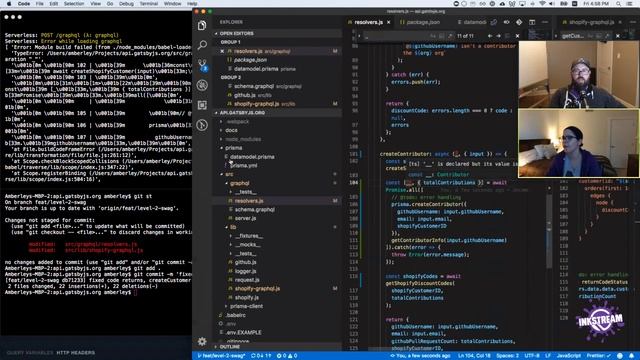This screenshot has width=640, height=360.
Task: Open logger.js in the file tree
Action: coord(245,271)
